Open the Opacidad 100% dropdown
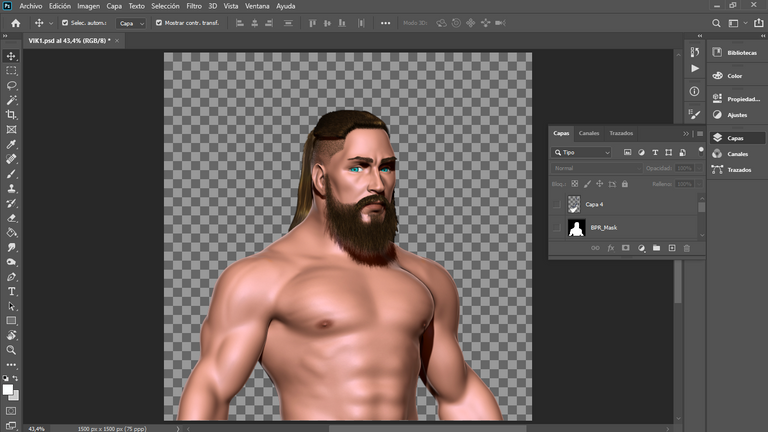Image resolution: width=768 pixels, height=432 pixels. tap(699, 168)
